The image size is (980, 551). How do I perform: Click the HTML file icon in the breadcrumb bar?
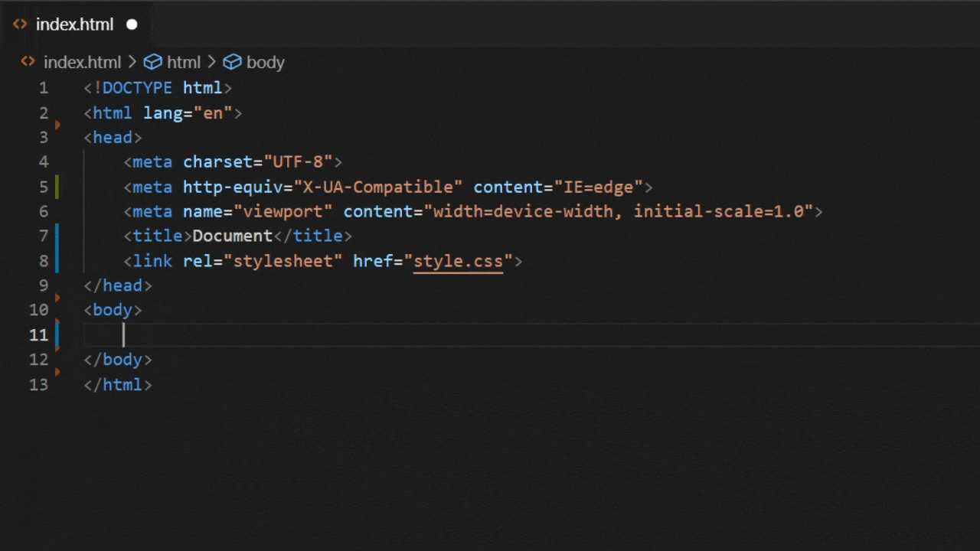click(28, 62)
